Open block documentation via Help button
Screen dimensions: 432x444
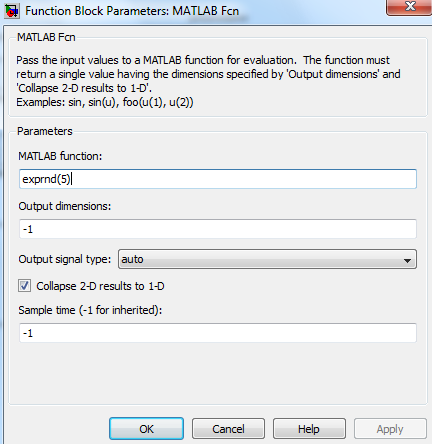(x=309, y=429)
